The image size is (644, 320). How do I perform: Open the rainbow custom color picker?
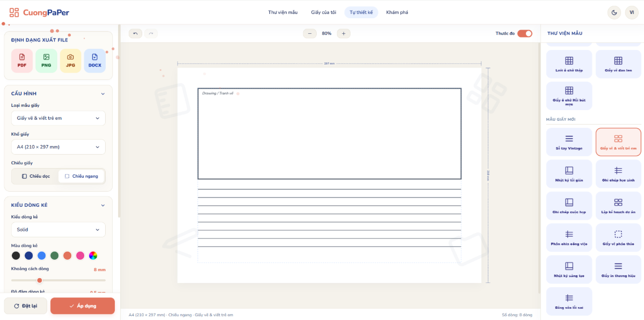click(93, 256)
